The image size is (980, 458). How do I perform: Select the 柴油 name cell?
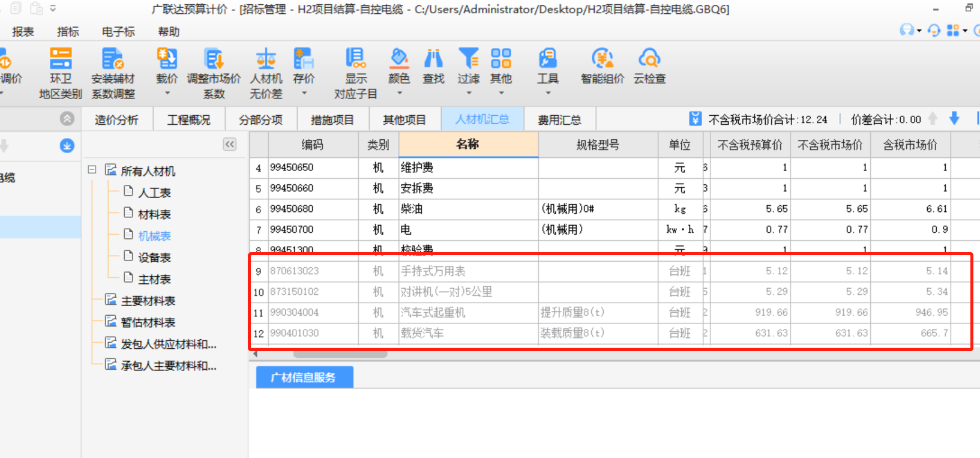(x=468, y=209)
